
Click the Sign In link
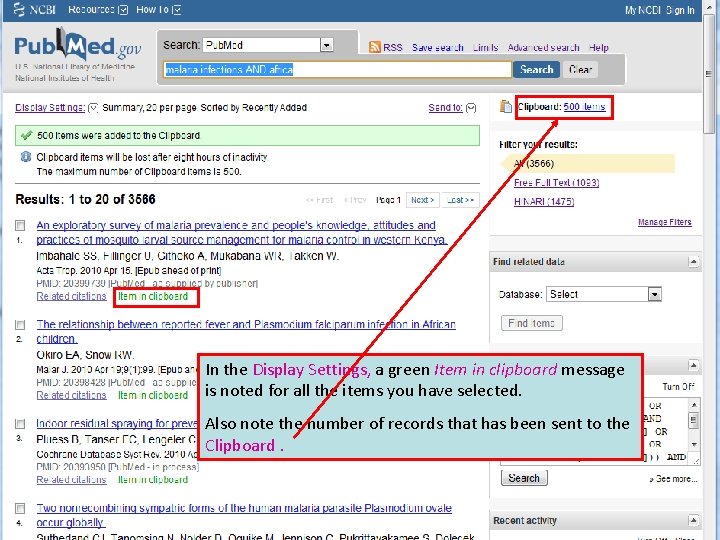click(x=680, y=10)
